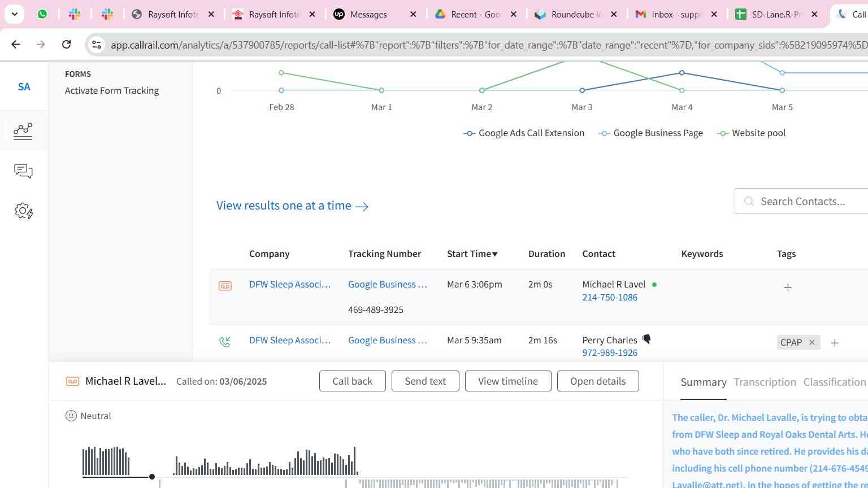This screenshot has height=488, width=868.
Task: Open View timeline
Action: coord(508,381)
